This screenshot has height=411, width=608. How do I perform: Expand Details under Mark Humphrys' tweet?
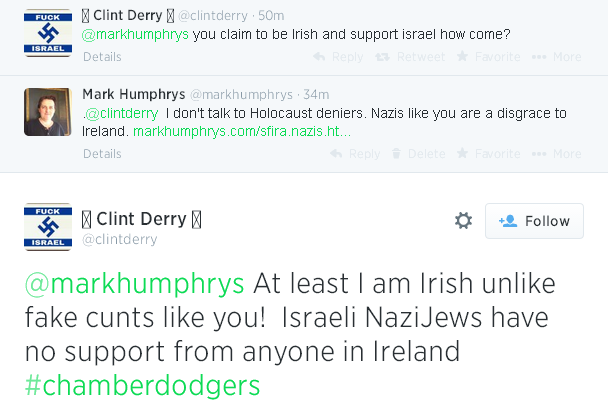(102, 154)
